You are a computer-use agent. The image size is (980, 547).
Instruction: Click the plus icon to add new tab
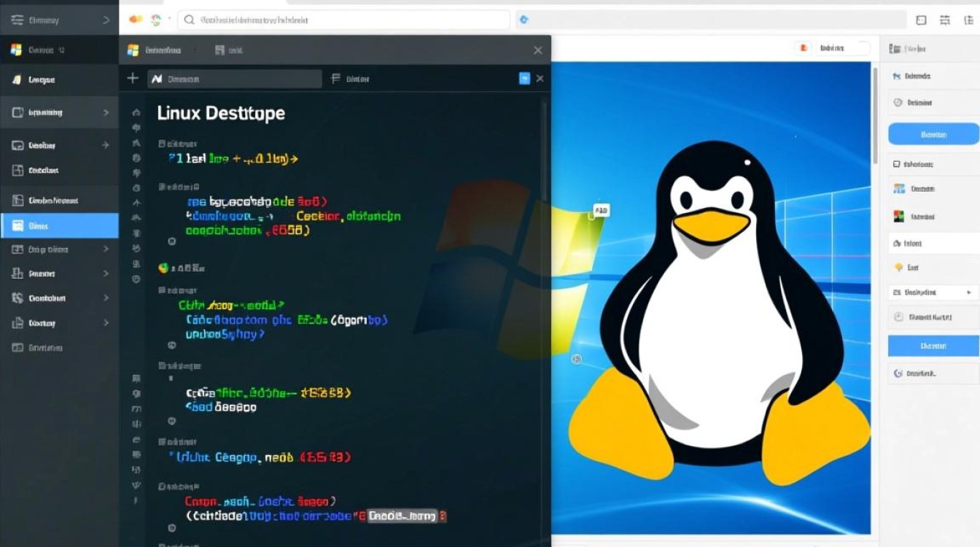(x=131, y=78)
